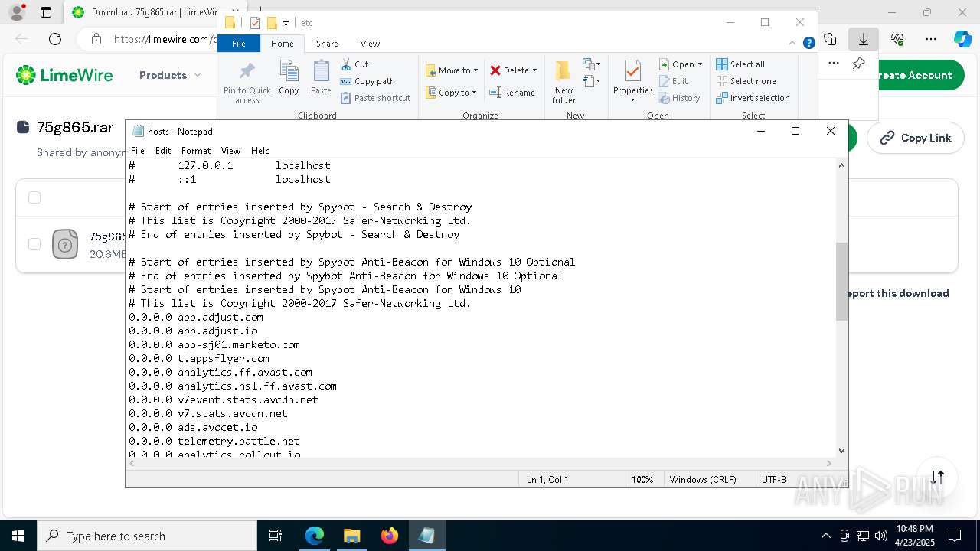Screen dimensions: 980x551
Task: Click Edit in the Open group
Action: pos(674,81)
